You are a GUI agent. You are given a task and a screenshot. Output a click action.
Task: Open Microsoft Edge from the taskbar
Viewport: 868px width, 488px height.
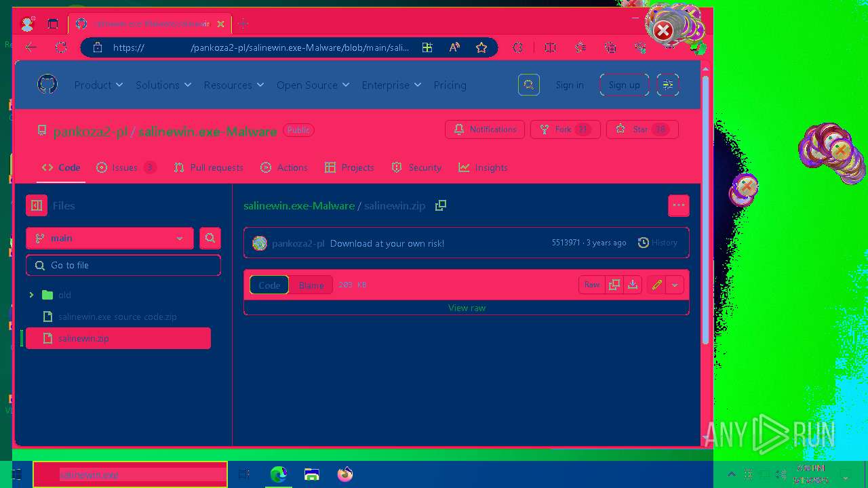pos(278,474)
